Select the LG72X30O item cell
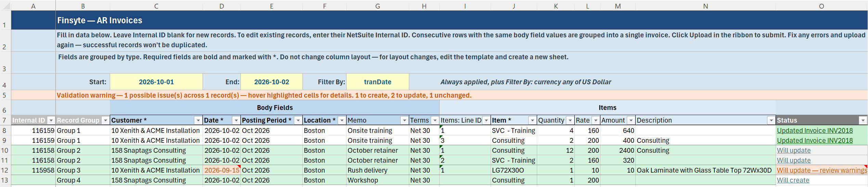This screenshot has height=187, width=868. click(514, 170)
